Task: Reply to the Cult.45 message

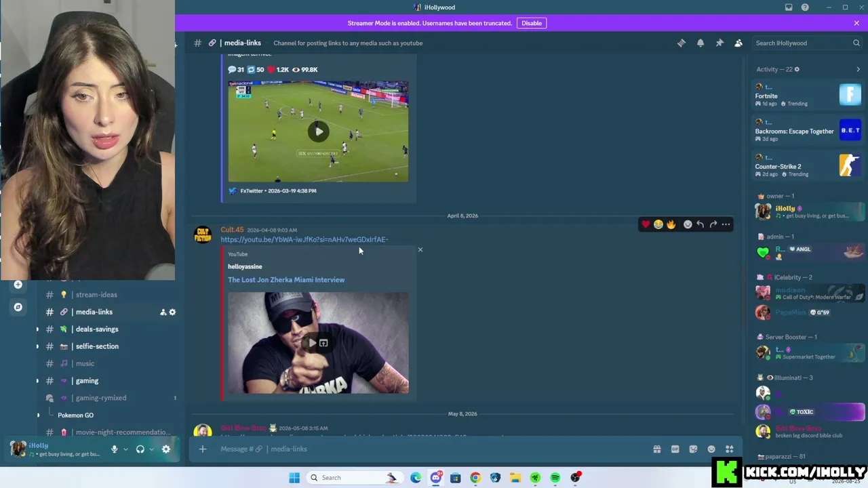Action: click(x=701, y=224)
